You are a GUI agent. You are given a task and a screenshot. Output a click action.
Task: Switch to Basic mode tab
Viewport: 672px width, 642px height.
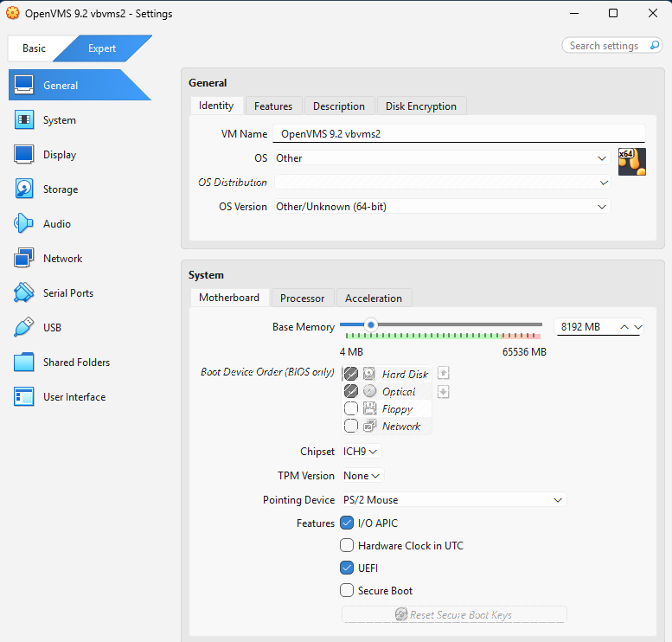(x=35, y=48)
